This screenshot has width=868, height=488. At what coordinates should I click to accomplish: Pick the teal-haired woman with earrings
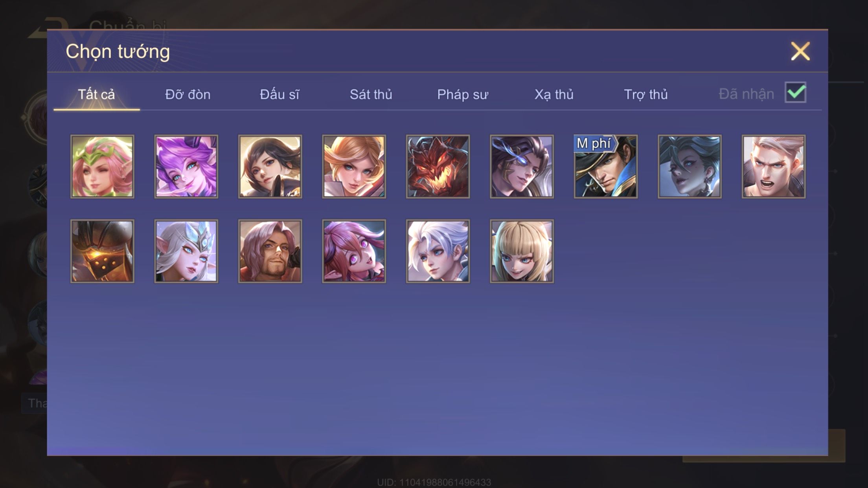690,167
